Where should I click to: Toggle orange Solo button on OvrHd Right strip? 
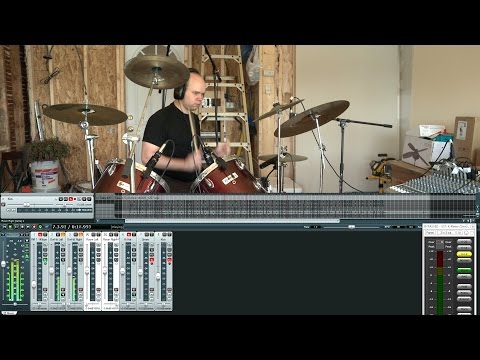(x=81, y=235)
